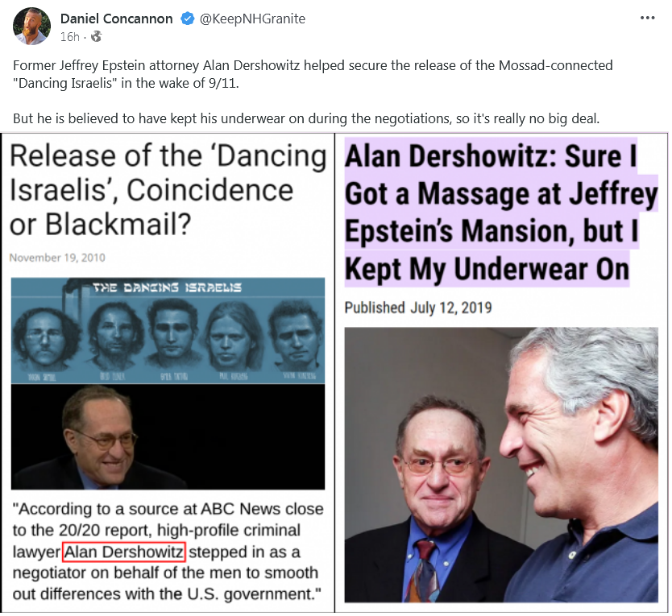Open the Dancing Israelis sketch banner image

168,330
